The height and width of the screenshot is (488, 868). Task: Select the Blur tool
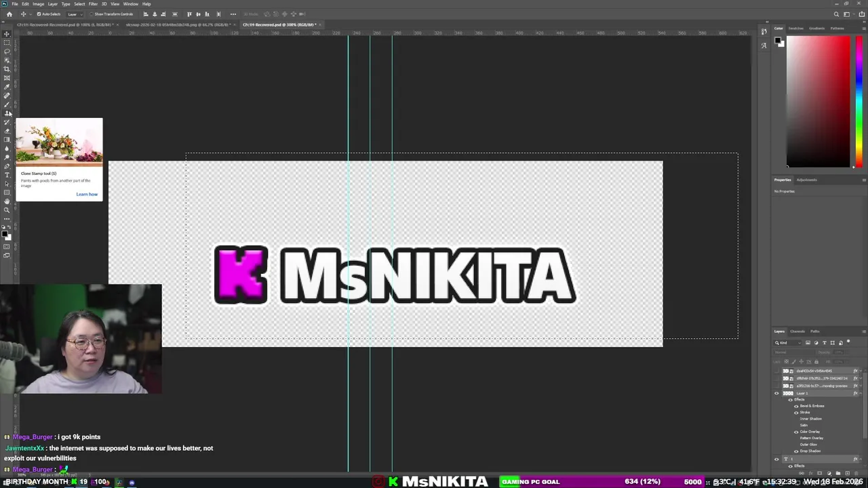pyautogui.click(x=7, y=148)
